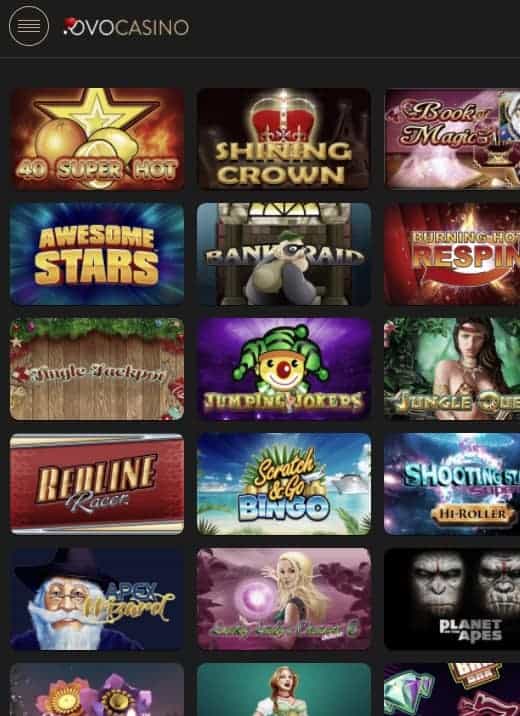
Task: Open the diamonds and bar symbols game
Action: (x=452, y=690)
